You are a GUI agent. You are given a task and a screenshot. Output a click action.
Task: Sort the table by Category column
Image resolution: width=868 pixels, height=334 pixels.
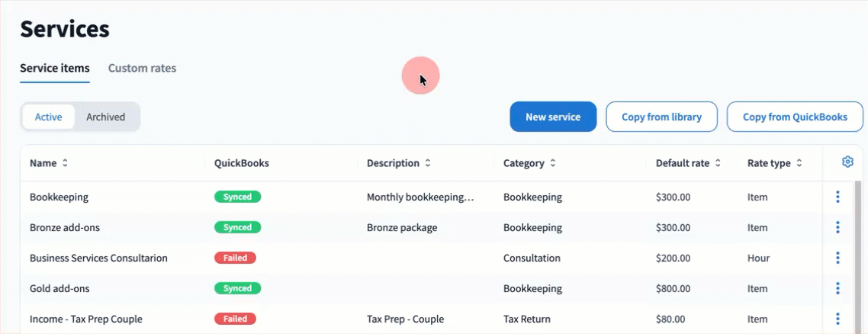pos(529,163)
